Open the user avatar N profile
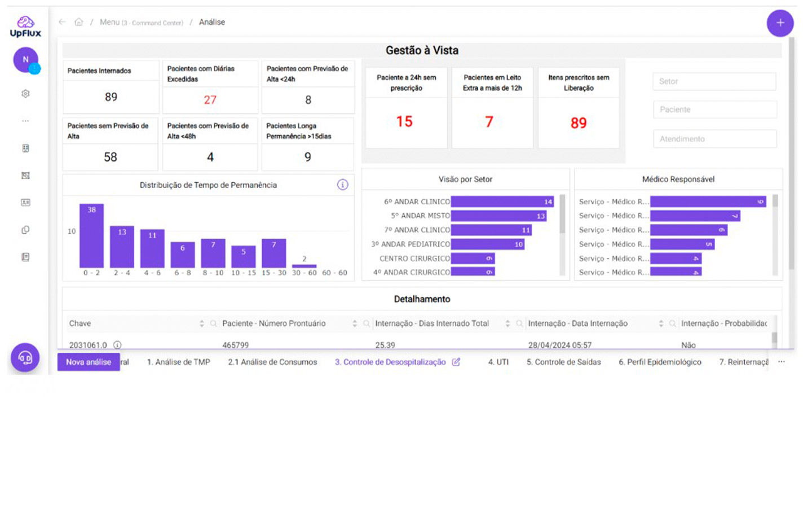 point(25,60)
